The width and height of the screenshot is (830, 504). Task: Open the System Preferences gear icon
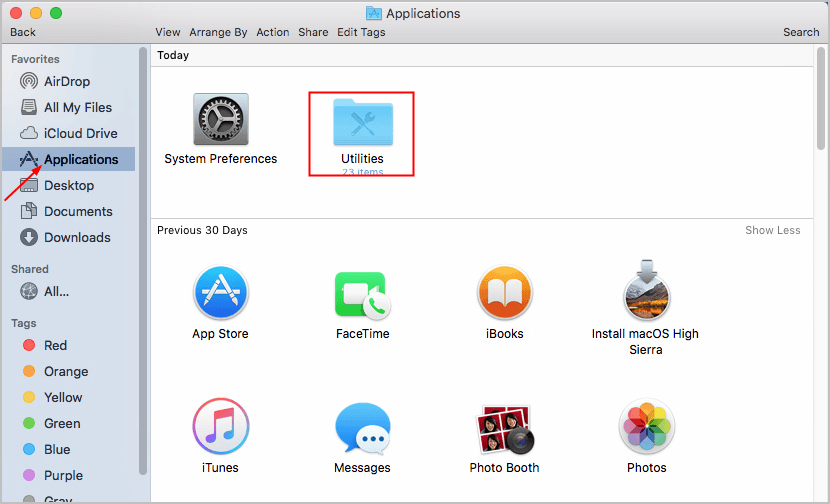point(221,119)
